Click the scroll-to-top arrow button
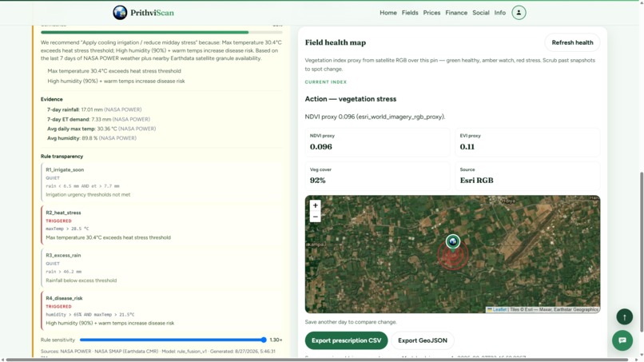Viewport: 644px width, 362px height. (x=624, y=316)
